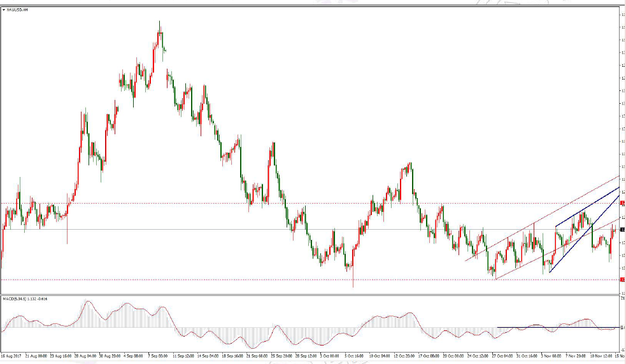This screenshot has width=626, height=364.
Task: Click the 28 Aug 04:00 time label
Action: (x=85, y=356)
